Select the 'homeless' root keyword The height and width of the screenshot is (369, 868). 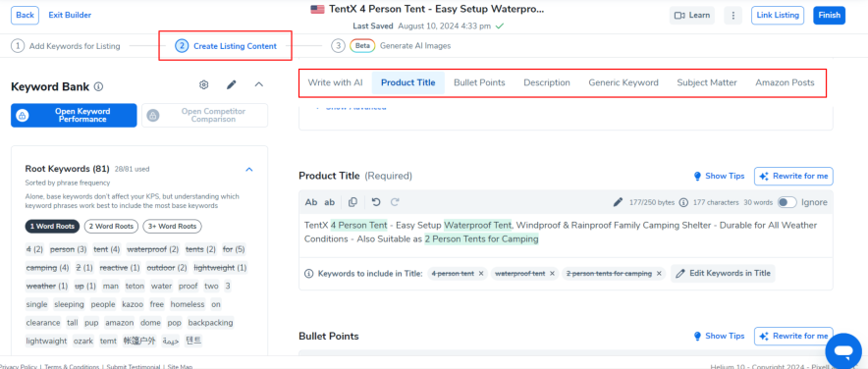[x=188, y=304]
